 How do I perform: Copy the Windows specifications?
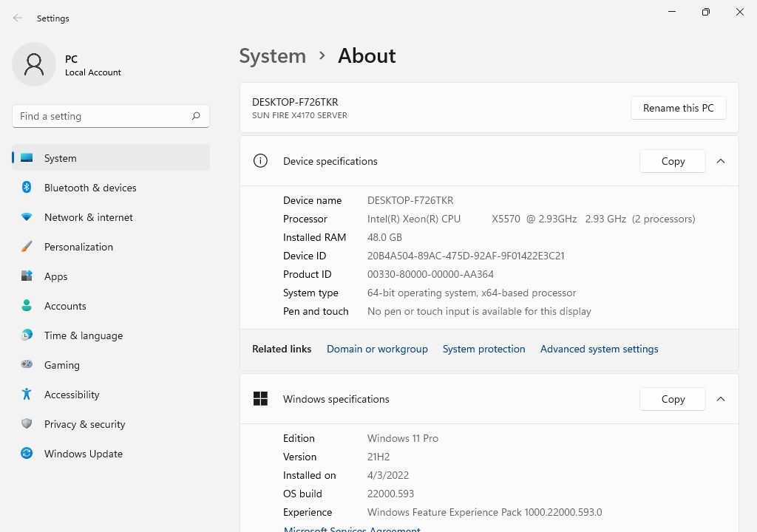(672, 399)
